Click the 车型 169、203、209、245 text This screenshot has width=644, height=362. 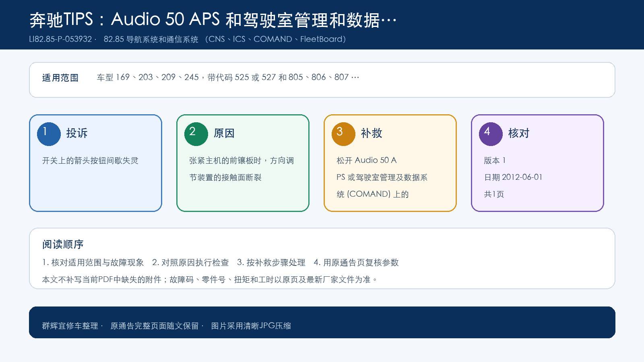[x=148, y=77]
